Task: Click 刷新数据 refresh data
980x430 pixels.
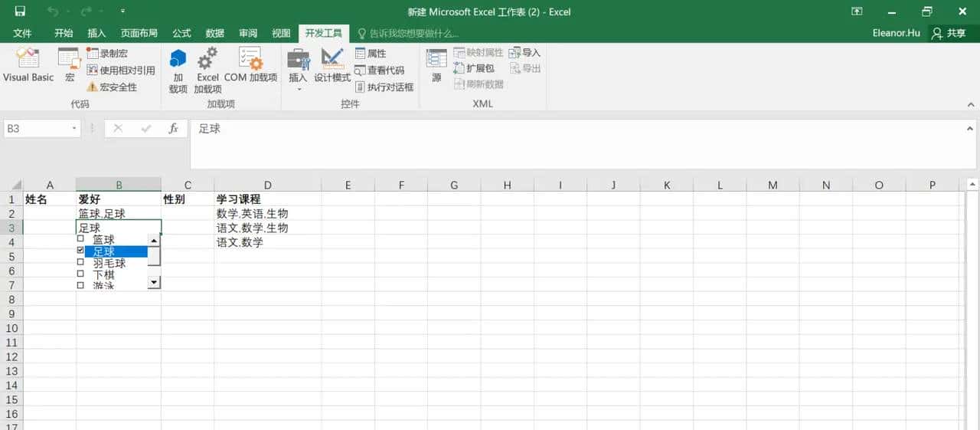Action: tap(479, 84)
